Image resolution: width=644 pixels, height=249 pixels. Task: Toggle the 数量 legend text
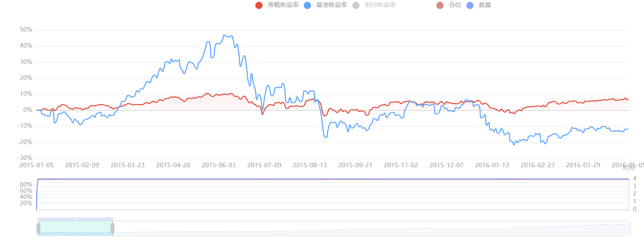click(x=485, y=5)
